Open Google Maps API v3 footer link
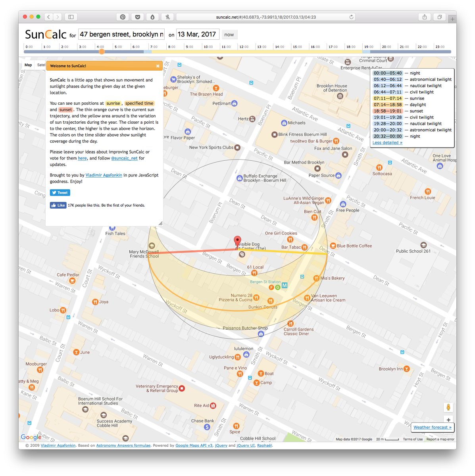 tap(194, 445)
